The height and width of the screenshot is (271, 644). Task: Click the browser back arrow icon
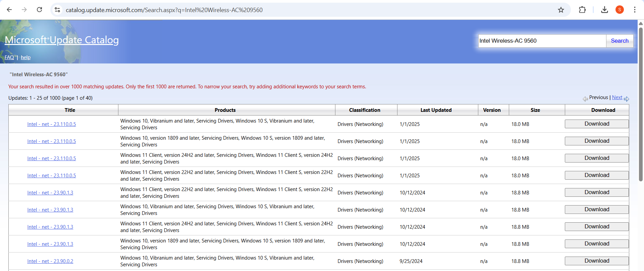click(x=9, y=10)
